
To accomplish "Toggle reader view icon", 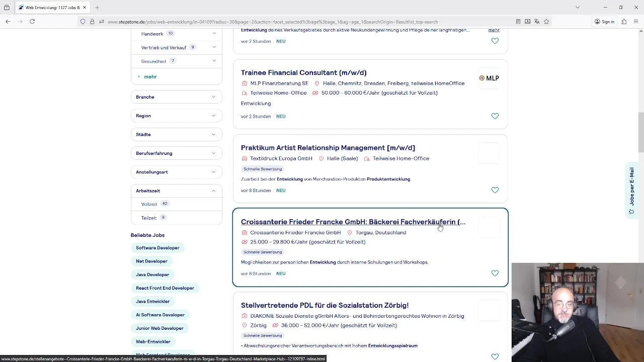I will pos(518,22).
